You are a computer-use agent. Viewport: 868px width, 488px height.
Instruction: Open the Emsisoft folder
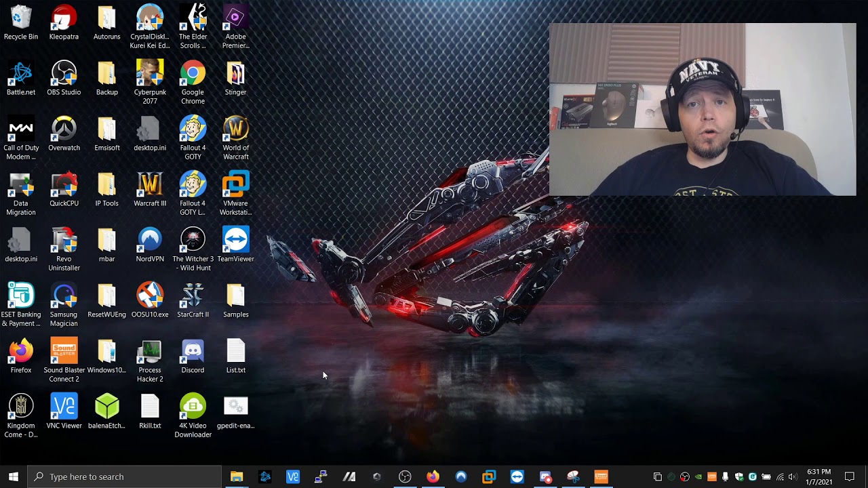click(x=106, y=134)
